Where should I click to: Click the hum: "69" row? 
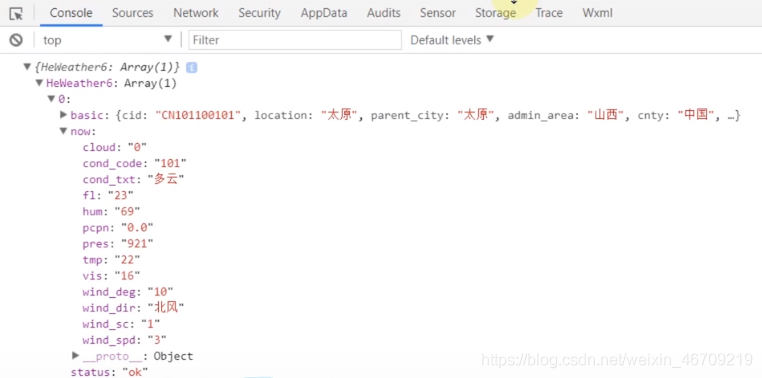click(111, 211)
